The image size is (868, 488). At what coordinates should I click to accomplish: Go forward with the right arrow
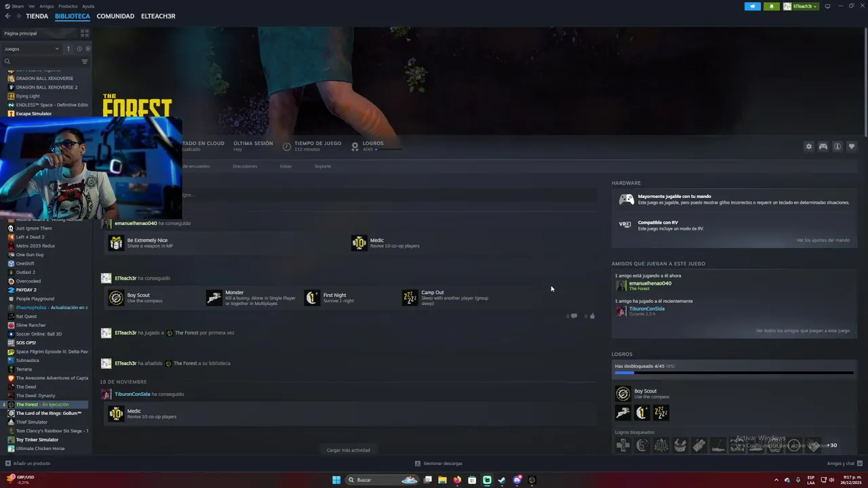click(18, 16)
